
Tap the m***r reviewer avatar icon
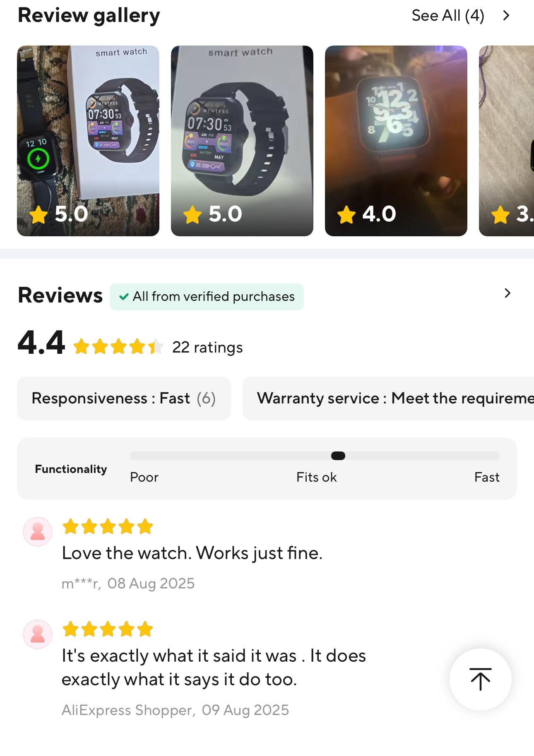click(x=38, y=532)
